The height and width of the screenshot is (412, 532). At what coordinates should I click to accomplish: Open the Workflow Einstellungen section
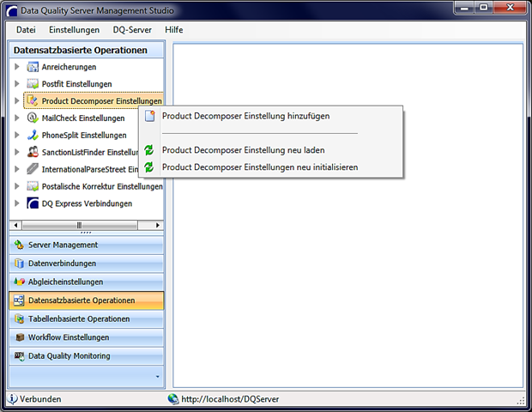coord(86,337)
